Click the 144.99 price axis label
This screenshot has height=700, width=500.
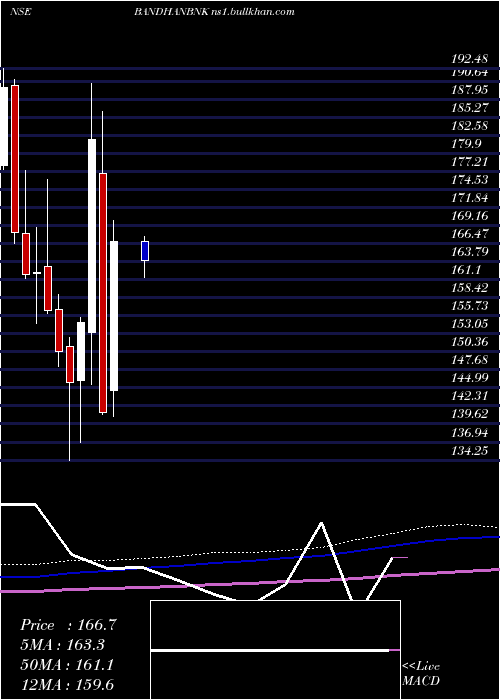469,378
